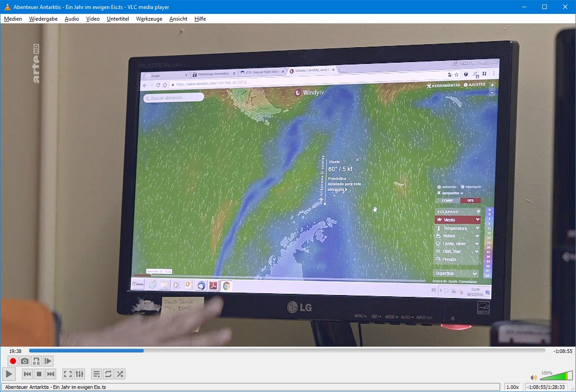Image resolution: width=576 pixels, height=392 pixels.
Task: Enable random shuffle playback
Action: tap(120, 374)
